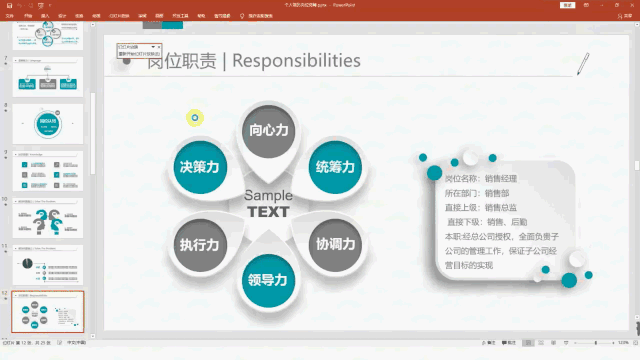Switch to the 插入 (Insert) ribbon tab
The height and width of the screenshot is (360, 640).
(45, 16)
